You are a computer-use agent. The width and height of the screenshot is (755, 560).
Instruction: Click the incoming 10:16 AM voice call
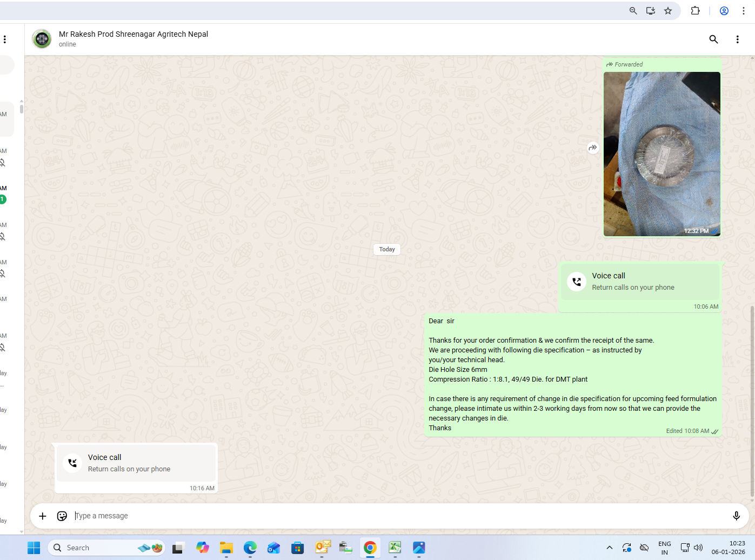pyautogui.click(x=136, y=463)
